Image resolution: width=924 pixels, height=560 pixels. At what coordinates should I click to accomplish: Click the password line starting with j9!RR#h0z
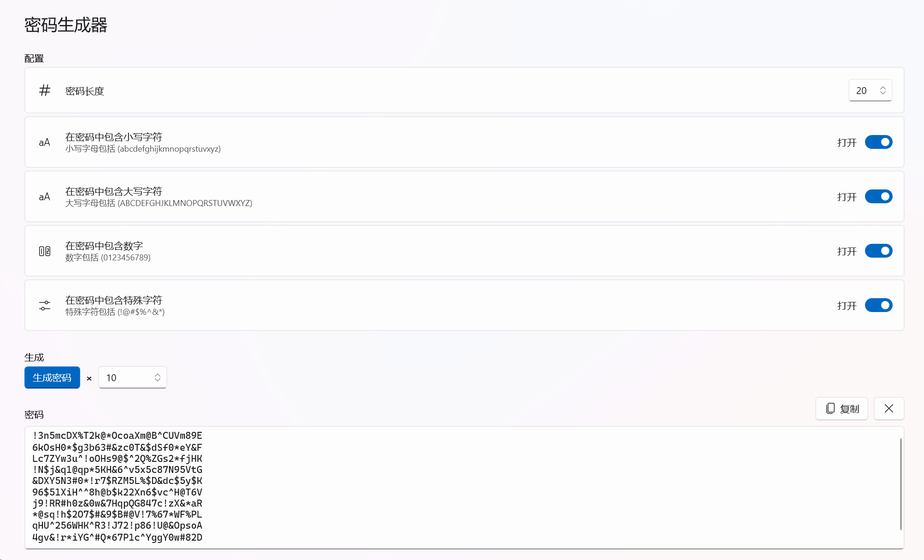point(118,503)
